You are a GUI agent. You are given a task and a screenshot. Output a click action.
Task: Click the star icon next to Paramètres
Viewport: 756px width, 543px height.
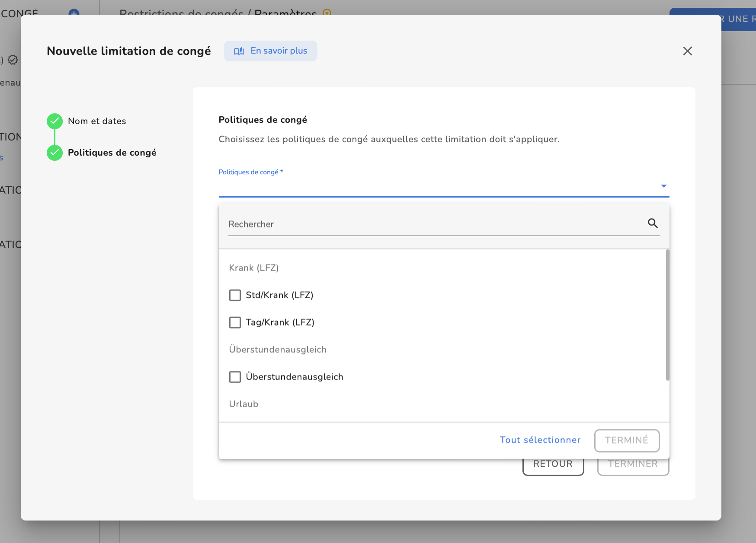point(327,13)
